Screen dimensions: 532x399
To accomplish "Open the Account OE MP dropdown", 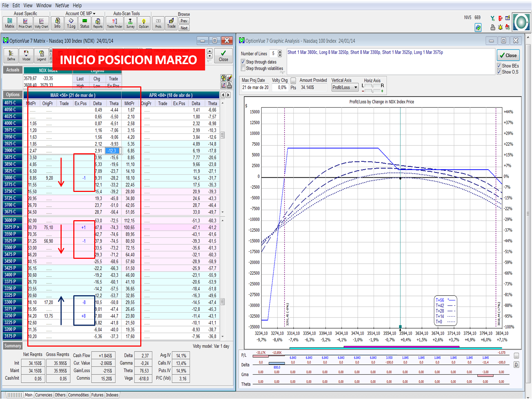I will [80, 13].
